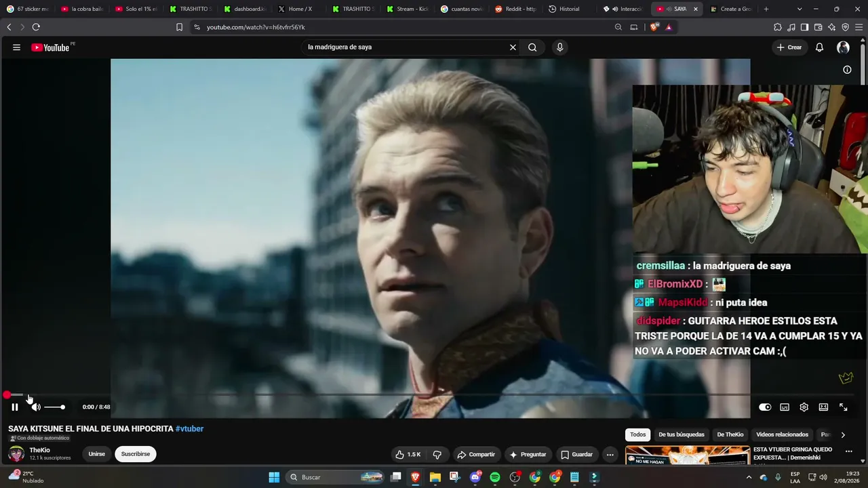The height and width of the screenshot is (488, 868).
Task: Open the video player settings gear
Action: click(804, 407)
